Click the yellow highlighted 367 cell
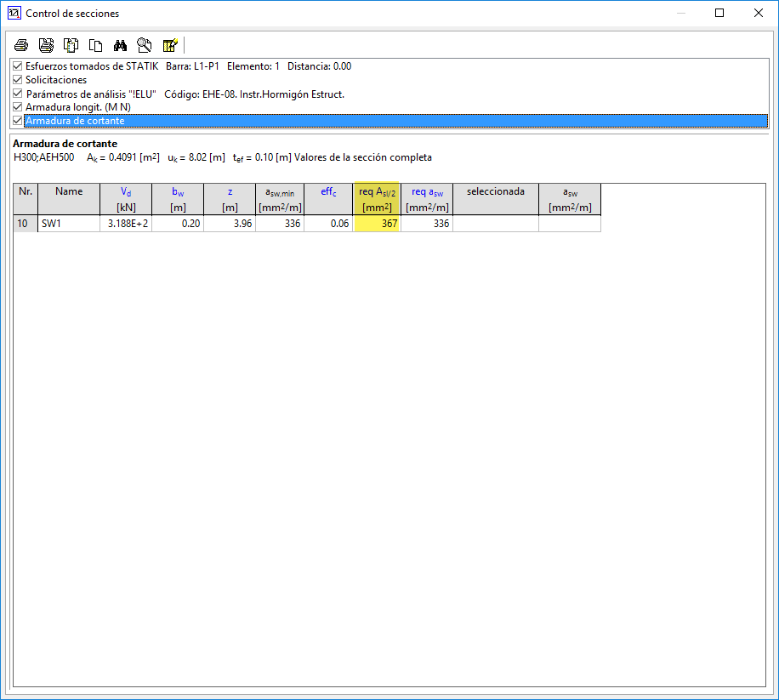This screenshot has height=700, width=779. click(x=377, y=224)
